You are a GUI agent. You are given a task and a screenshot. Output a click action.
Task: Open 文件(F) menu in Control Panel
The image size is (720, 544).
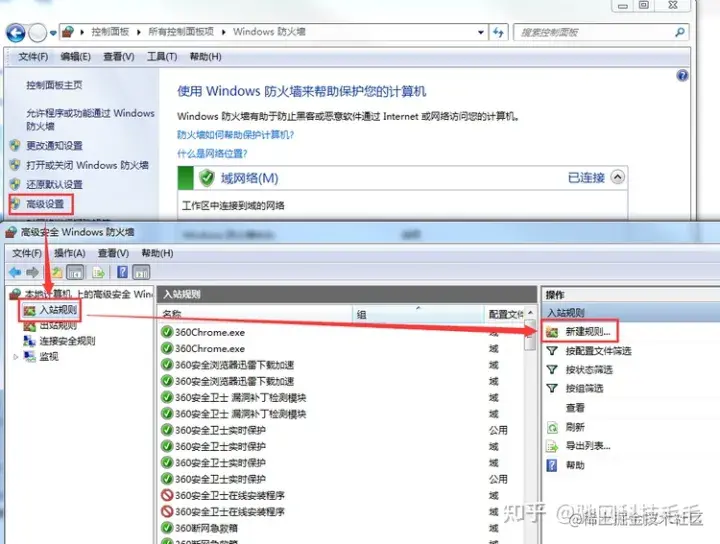click(33, 56)
